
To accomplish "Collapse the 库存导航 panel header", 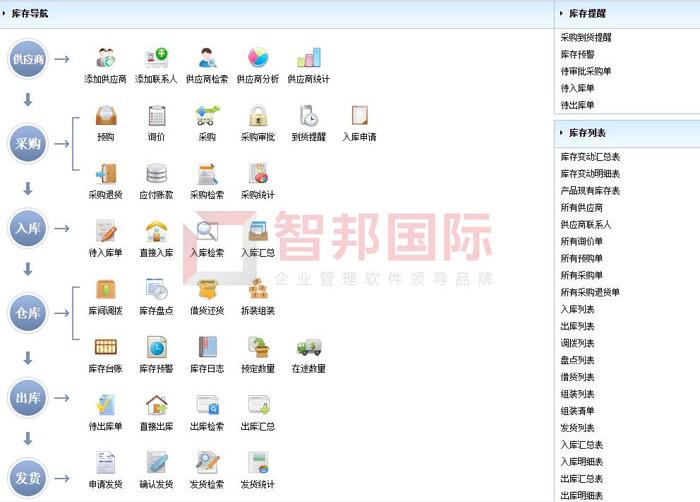I will click(x=276, y=14).
